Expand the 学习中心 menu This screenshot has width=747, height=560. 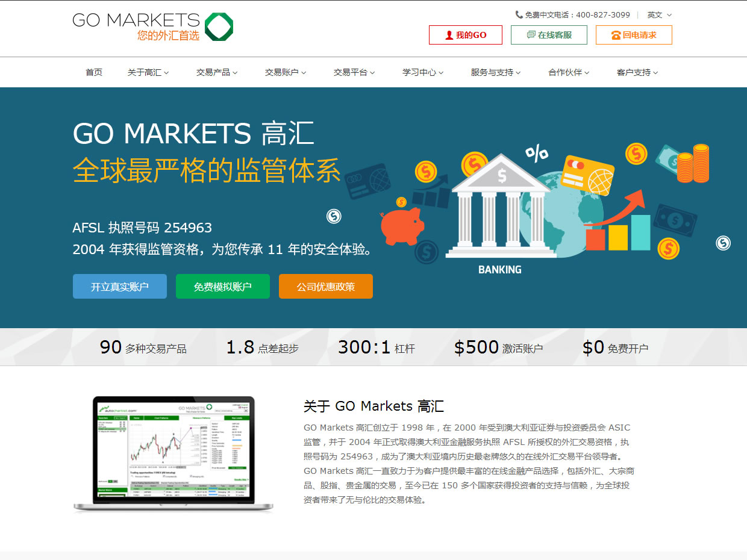click(423, 72)
